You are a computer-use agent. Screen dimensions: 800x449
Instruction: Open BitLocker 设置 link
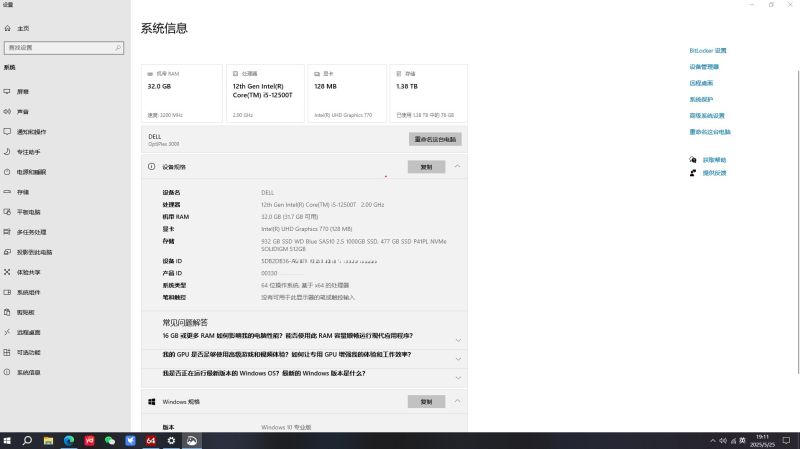[x=708, y=51]
